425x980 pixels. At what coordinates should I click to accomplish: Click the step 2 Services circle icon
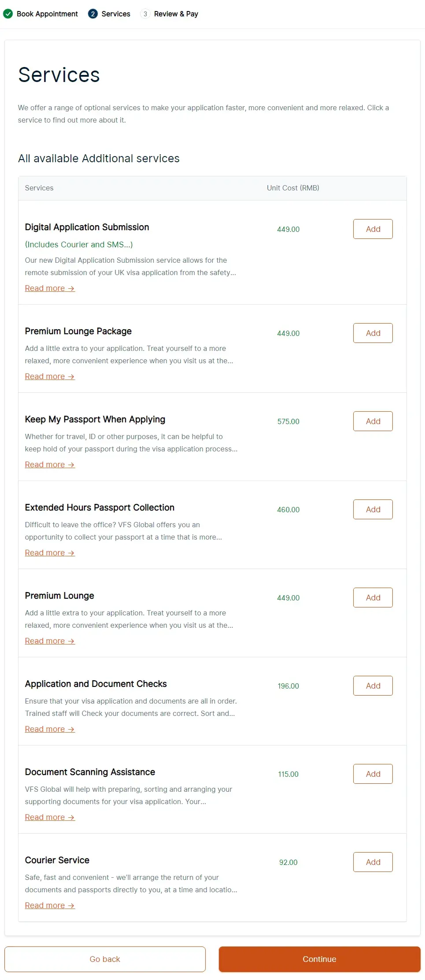[x=92, y=14]
